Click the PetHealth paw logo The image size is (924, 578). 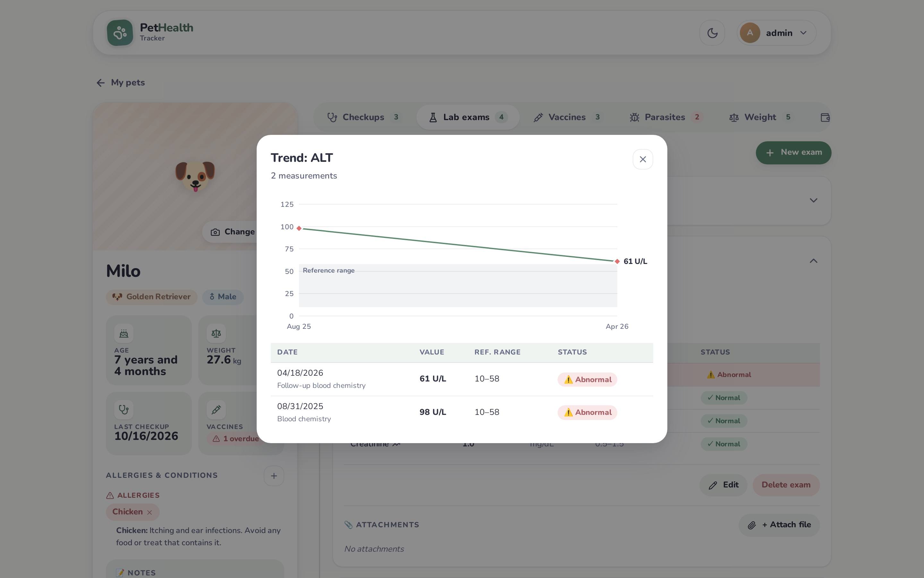[120, 33]
